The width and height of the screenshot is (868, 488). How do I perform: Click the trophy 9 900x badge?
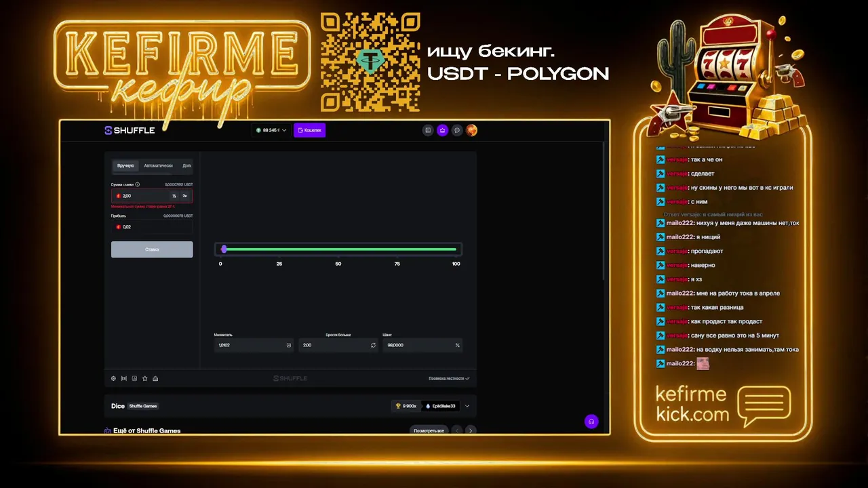[406, 406]
